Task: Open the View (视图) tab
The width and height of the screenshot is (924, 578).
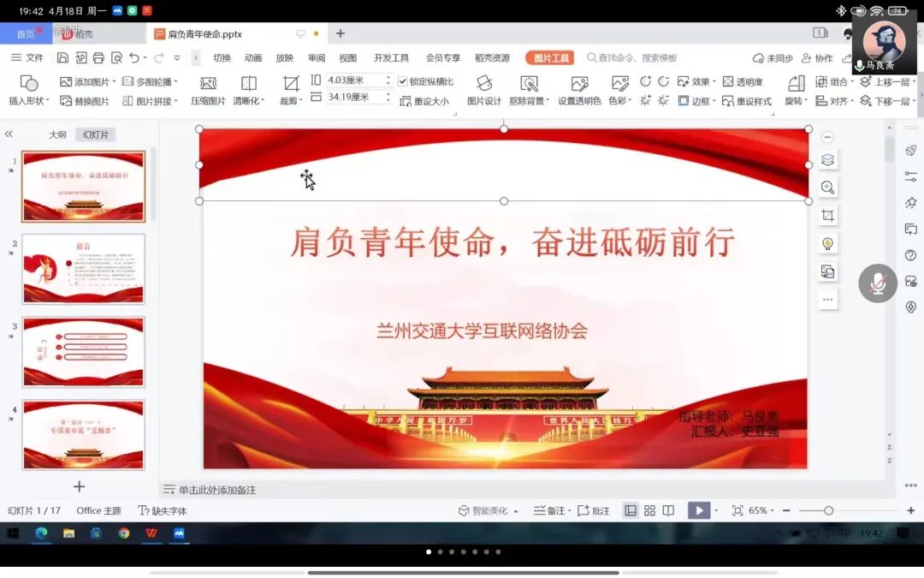Action: (x=347, y=58)
